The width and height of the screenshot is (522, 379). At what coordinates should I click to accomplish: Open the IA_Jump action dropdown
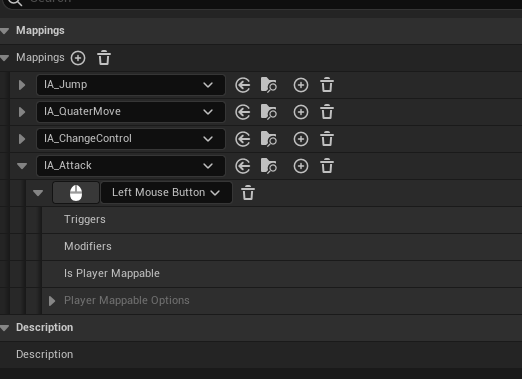pos(131,85)
